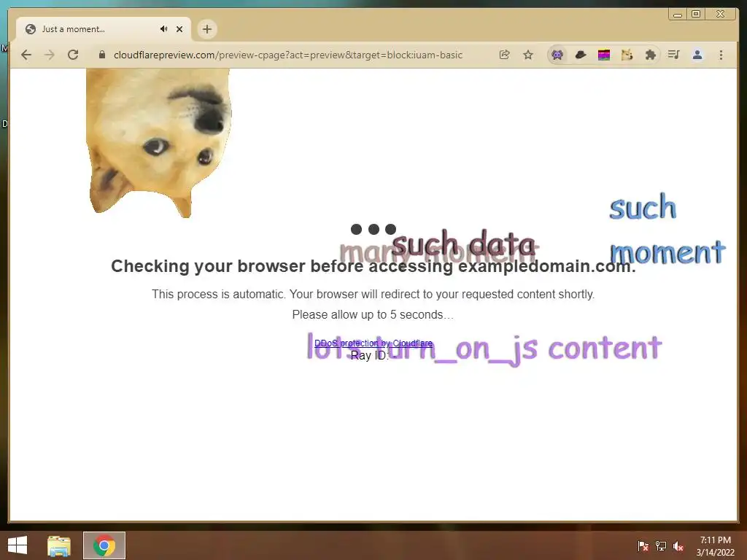Select the cloudflarepreview.com address bar URL
This screenshot has height=560, width=747.
(287, 55)
